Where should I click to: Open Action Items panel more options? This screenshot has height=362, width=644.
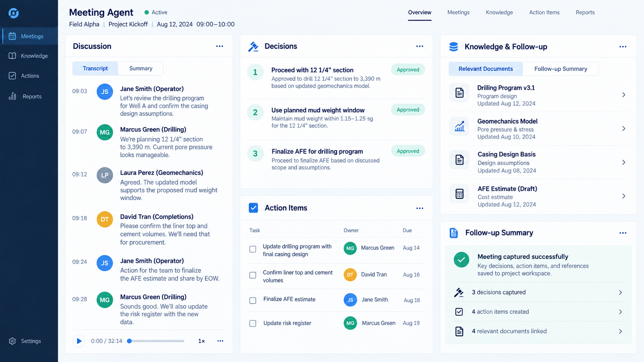click(420, 208)
